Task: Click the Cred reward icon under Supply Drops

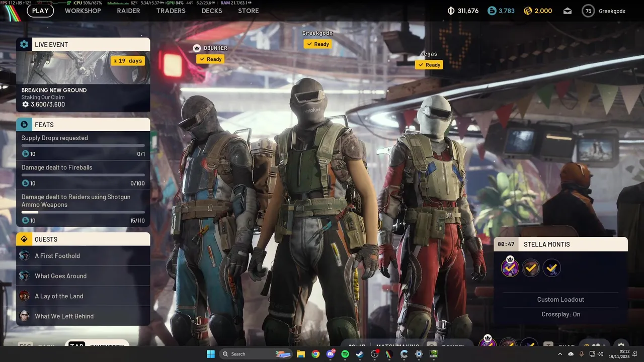Action: (25, 154)
